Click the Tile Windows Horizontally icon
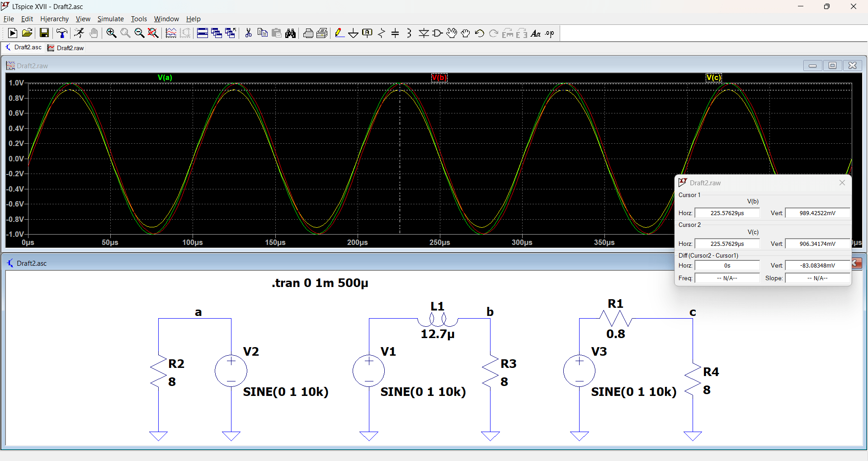Image resolution: width=868 pixels, height=461 pixels. point(203,33)
